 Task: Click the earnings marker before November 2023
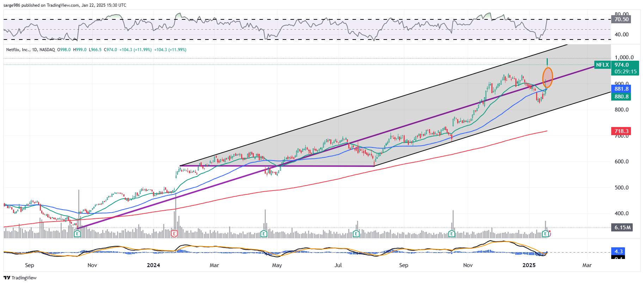(77, 234)
